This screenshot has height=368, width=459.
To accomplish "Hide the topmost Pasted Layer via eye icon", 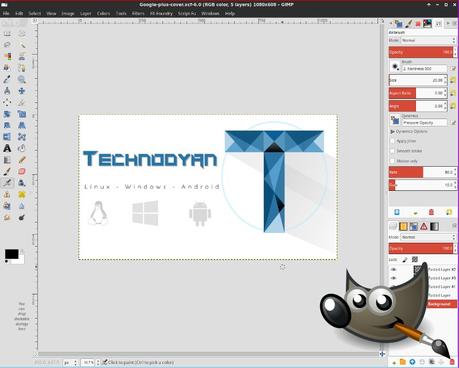I will [393, 269].
